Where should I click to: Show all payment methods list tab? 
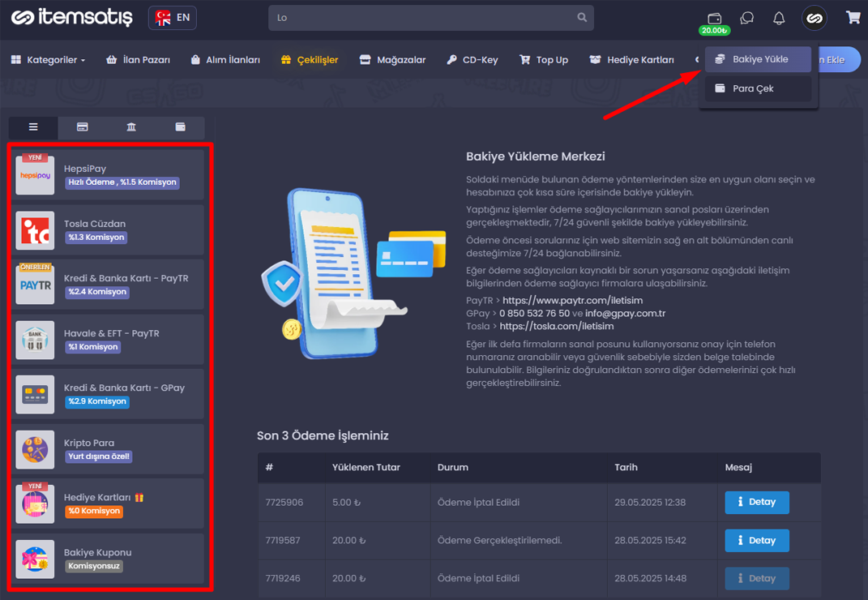point(33,127)
